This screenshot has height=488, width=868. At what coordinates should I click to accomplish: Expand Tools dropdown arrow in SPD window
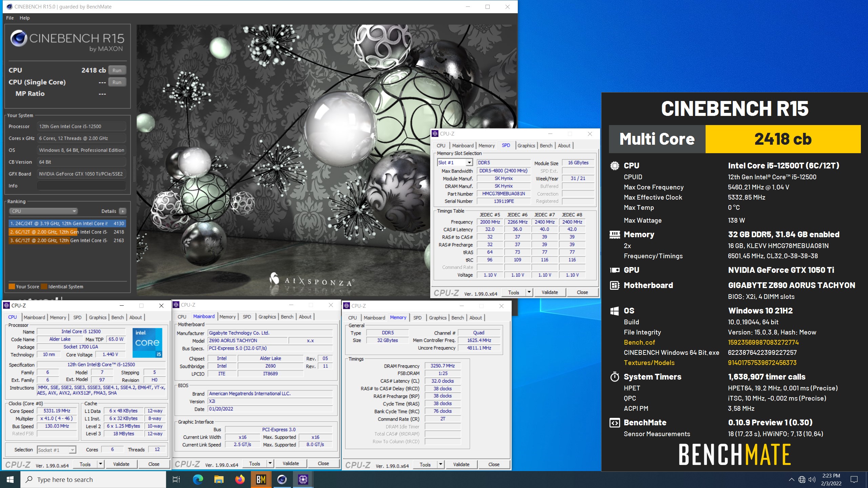pos(529,292)
